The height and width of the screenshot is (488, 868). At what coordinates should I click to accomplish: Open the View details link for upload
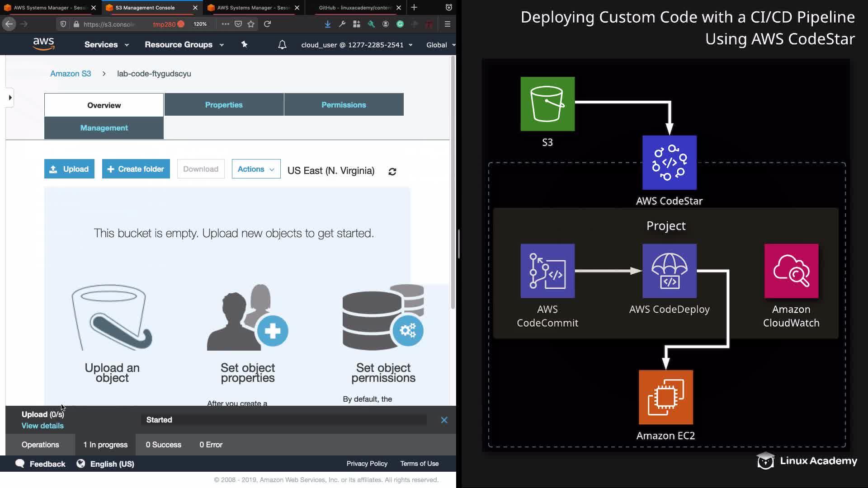pyautogui.click(x=42, y=426)
